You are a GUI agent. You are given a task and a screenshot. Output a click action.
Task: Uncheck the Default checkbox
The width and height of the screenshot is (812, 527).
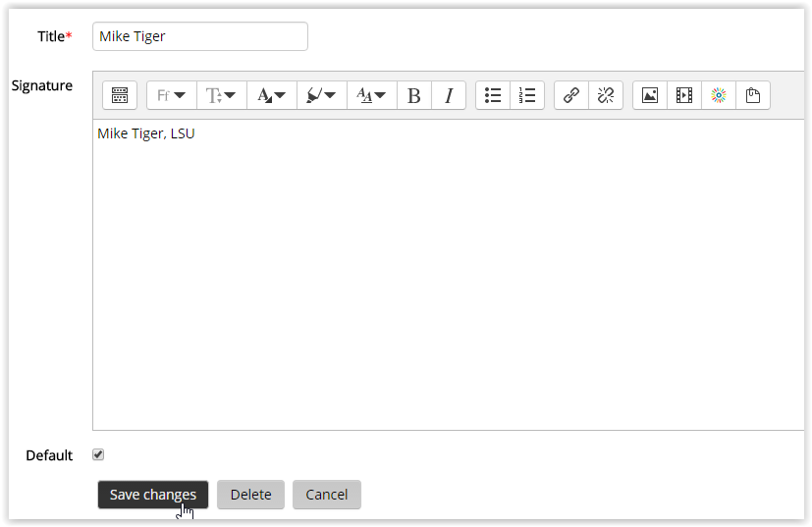pyautogui.click(x=98, y=454)
